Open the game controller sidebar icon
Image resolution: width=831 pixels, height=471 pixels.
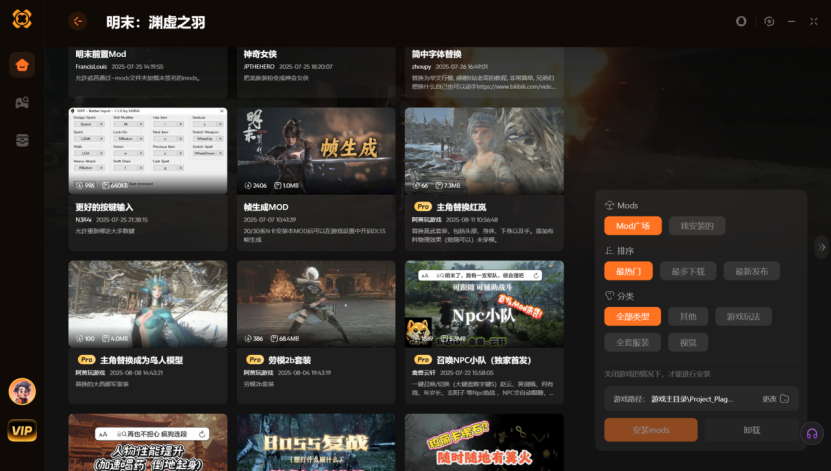pos(22,102)
